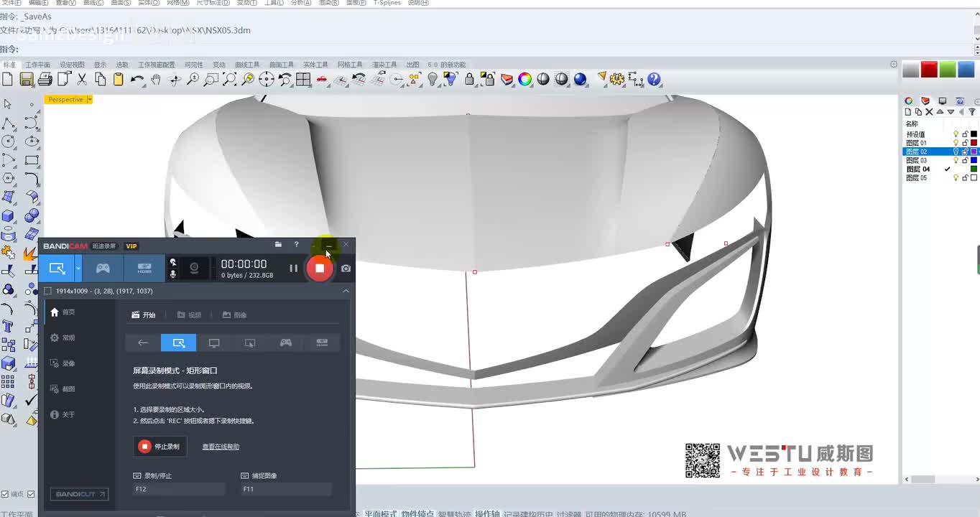Click the green check mark tool in sidebar

coord(31,400)
